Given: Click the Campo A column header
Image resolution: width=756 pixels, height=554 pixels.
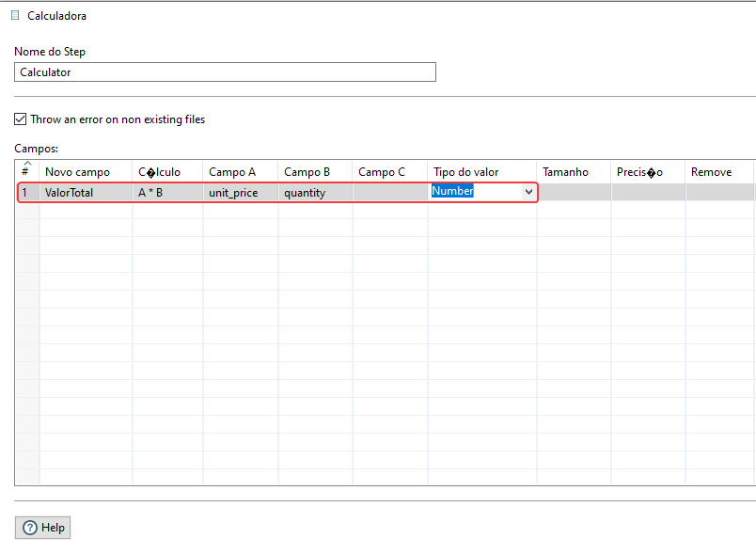Looking at the screenshot, I should 241,171.
